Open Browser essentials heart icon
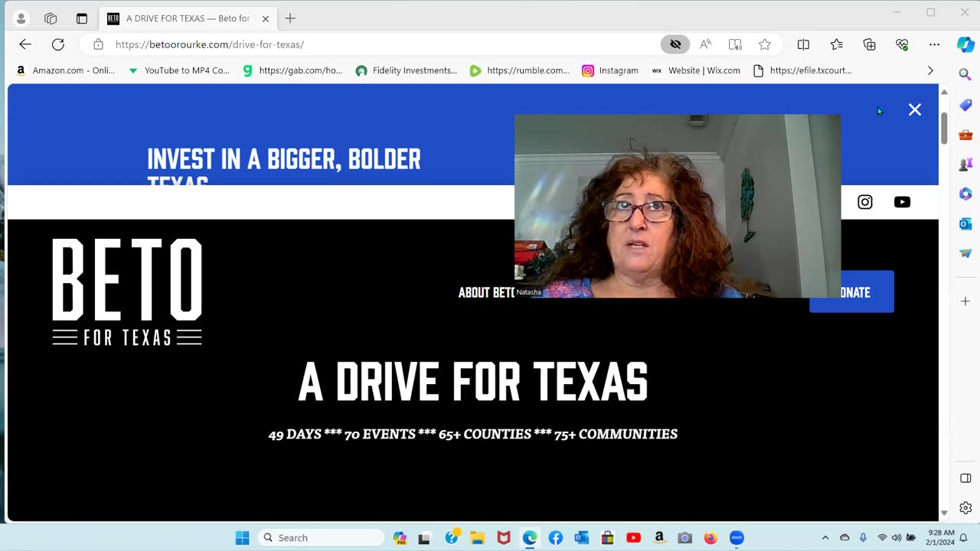The width and height of the screenshot is (980, 551). click(x=902, y=44)
